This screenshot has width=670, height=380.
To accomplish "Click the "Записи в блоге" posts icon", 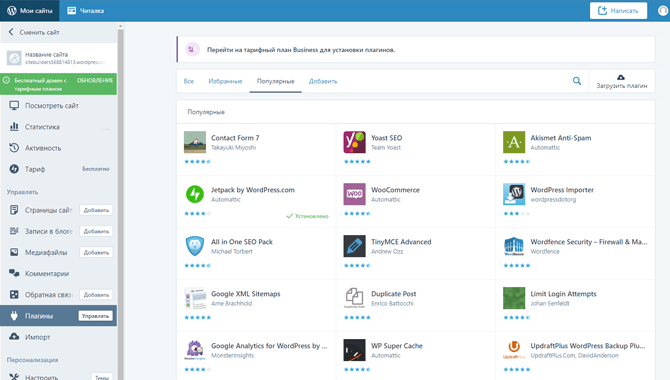I will [14, 231].
